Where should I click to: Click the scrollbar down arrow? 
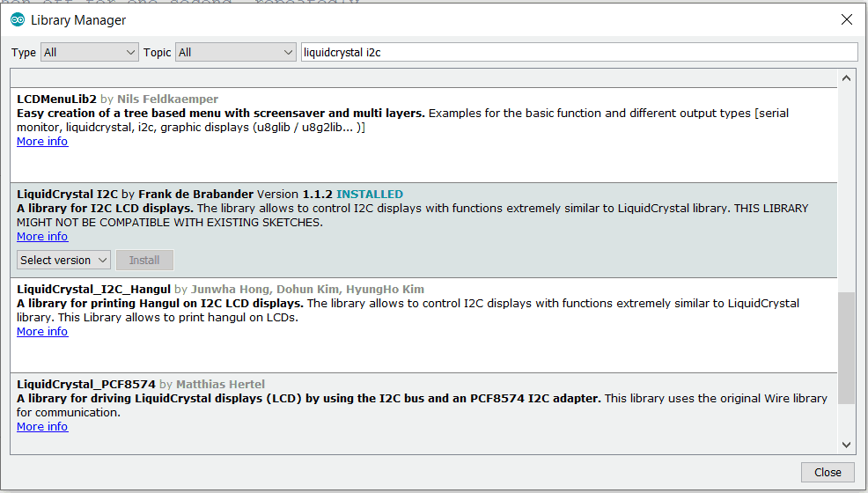pos(846,445)
